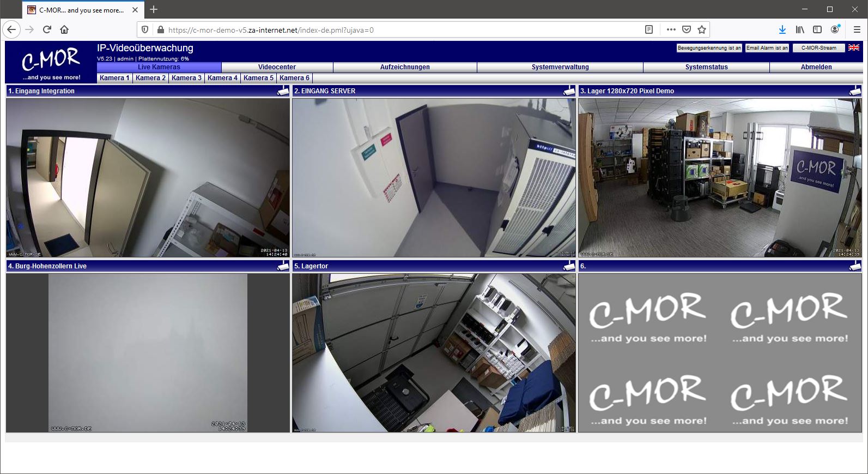Select Kamera 5 tab

pos(258,78)
